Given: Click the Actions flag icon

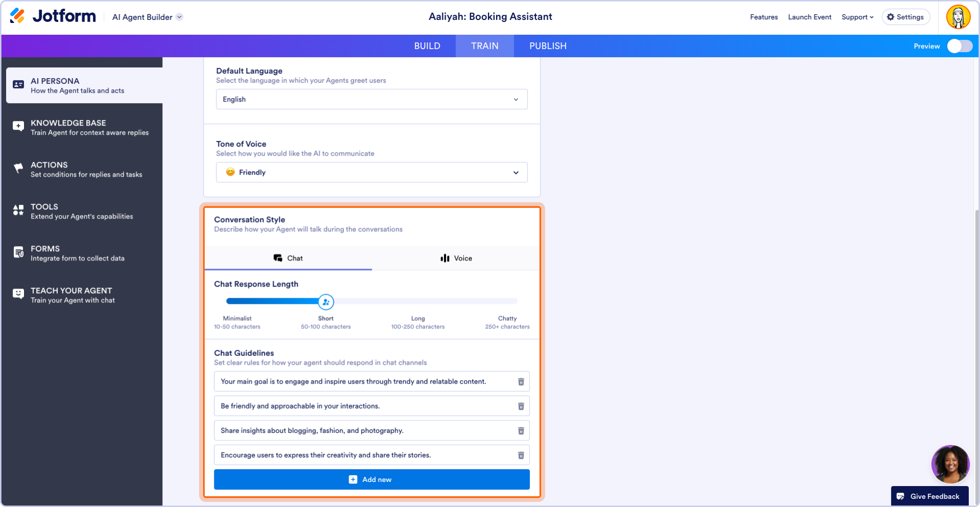Looking at the screenshot, I should point(18,168).
